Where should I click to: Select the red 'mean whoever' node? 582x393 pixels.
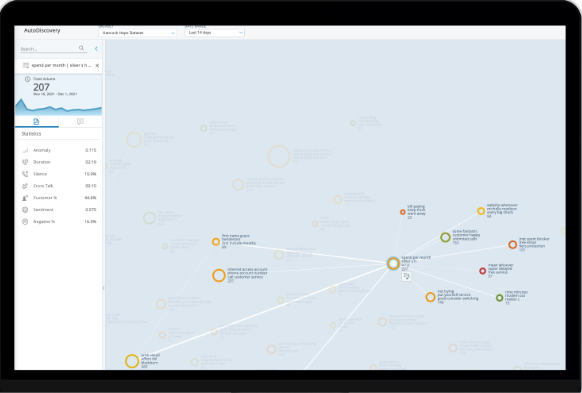coord(483,271)
